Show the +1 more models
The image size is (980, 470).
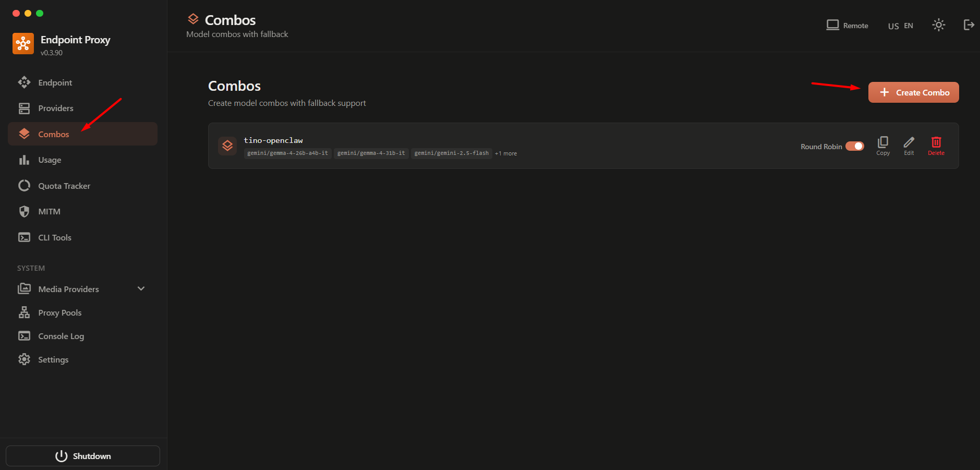505,153
